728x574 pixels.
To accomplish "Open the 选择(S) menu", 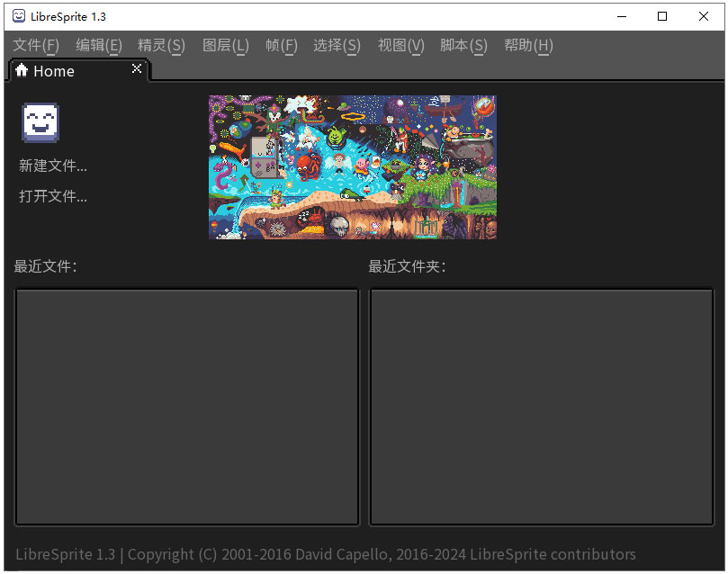I will 337,46.
